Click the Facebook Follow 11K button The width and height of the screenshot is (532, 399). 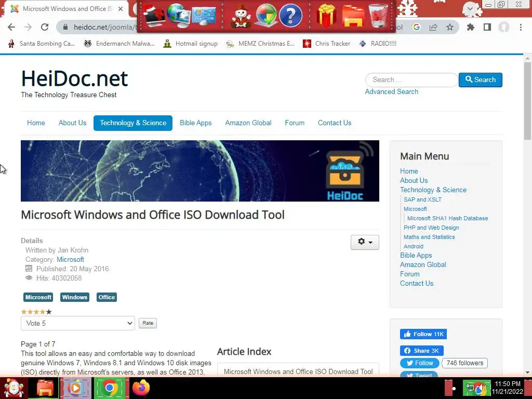423,334
